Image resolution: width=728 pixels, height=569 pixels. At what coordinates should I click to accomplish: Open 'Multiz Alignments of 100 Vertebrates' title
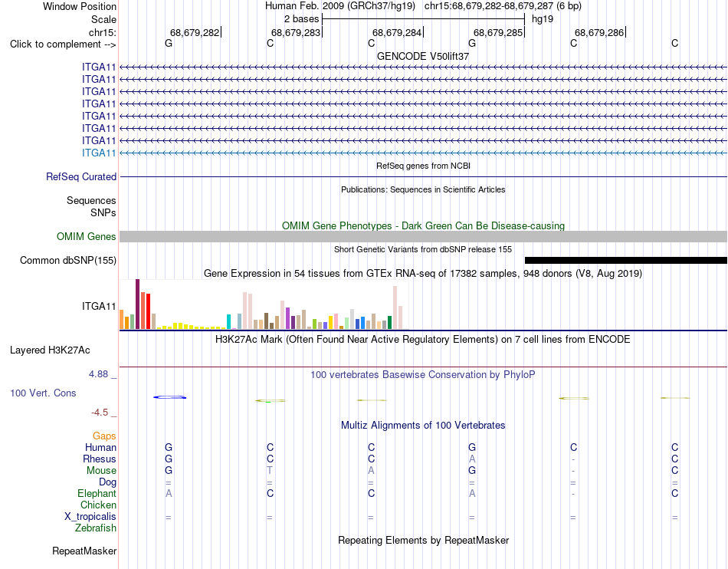click(x=423, y=426)
